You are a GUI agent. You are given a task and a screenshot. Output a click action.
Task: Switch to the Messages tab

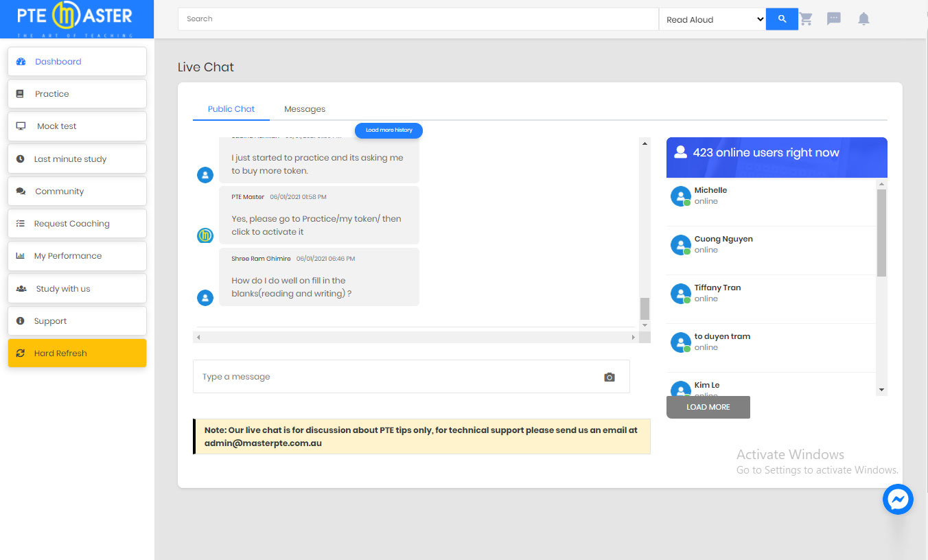(305, 109)
